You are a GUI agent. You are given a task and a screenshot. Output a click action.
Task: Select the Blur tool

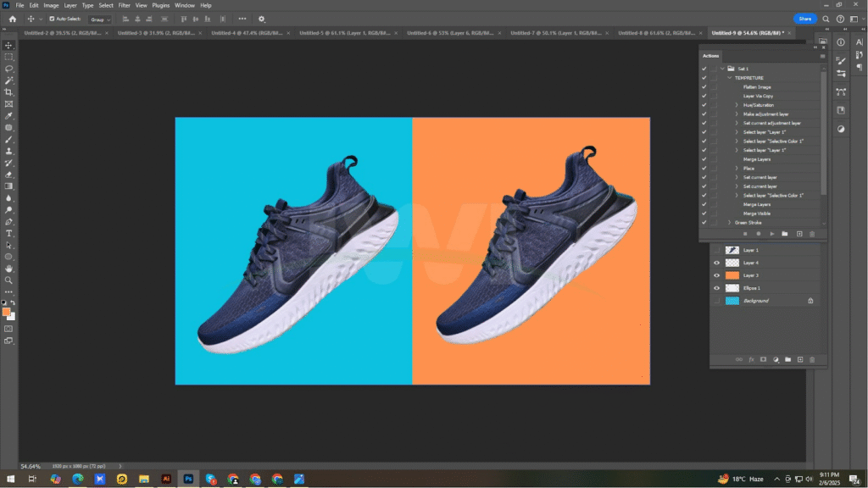coord(8,198)
